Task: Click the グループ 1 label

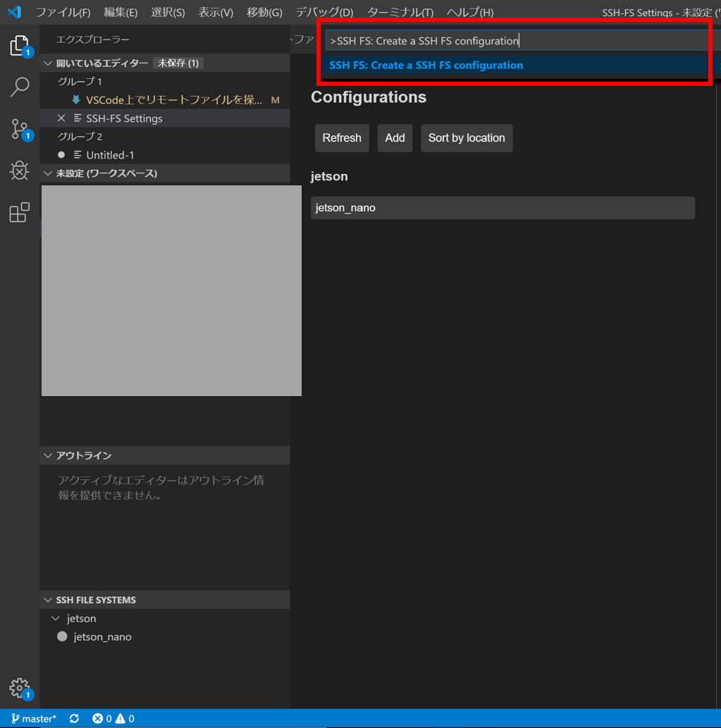Action: click(80, 82)
